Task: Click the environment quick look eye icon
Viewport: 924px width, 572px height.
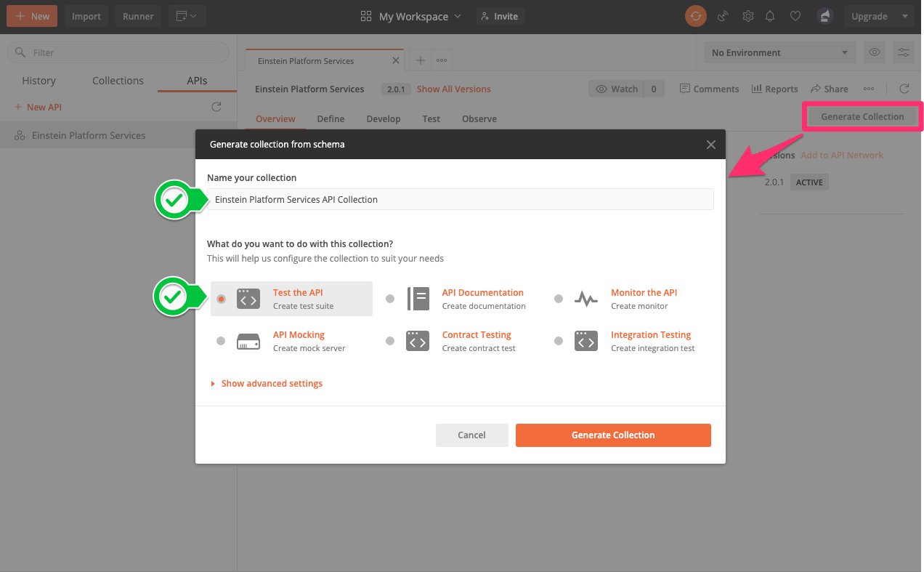Action: [x=875, y=52]
